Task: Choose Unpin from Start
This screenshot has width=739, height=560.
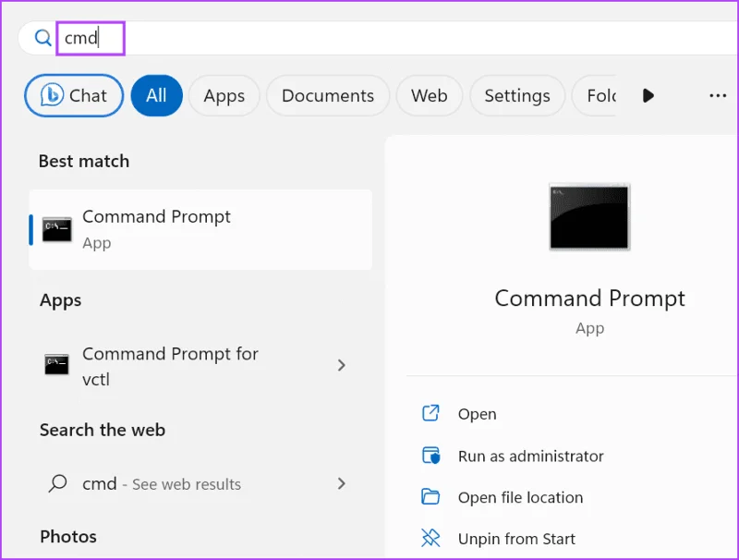Action: coord(516,539)
